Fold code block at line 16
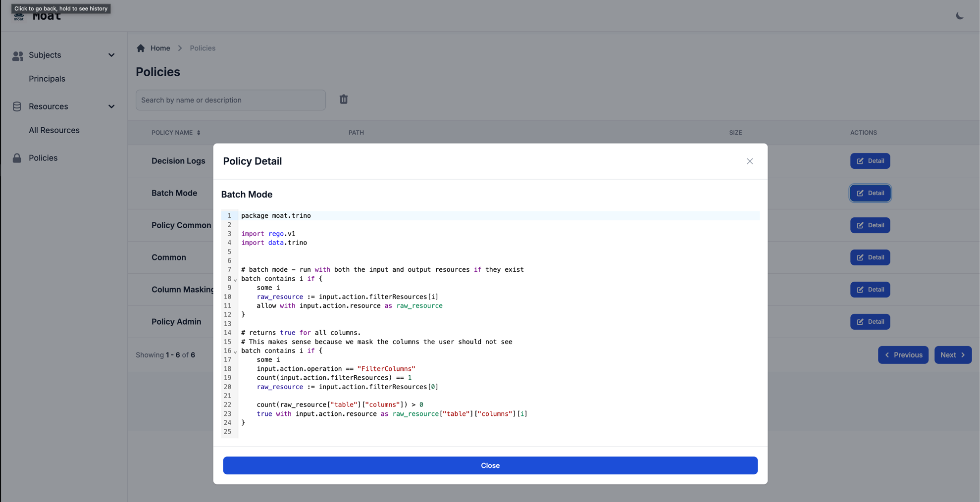Viewport: 980px width, 502px height. pos(235,351)
